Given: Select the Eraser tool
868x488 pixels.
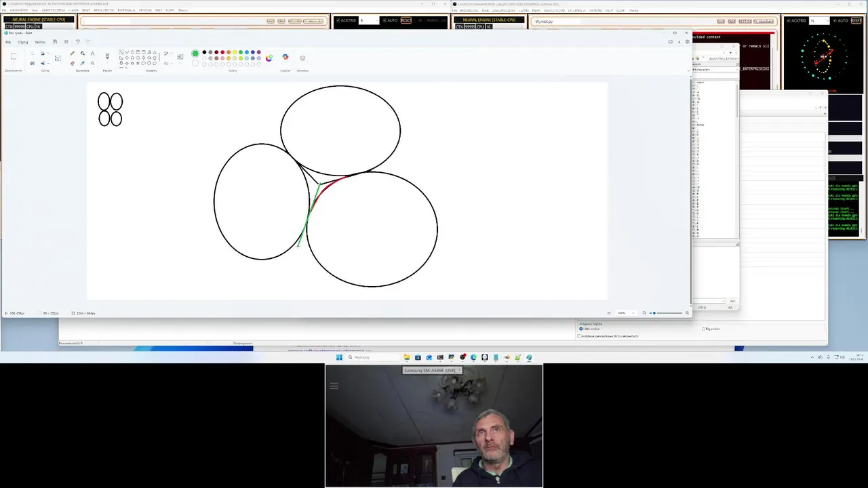Looking at the screenshot, I should click(x=73, y=63).
